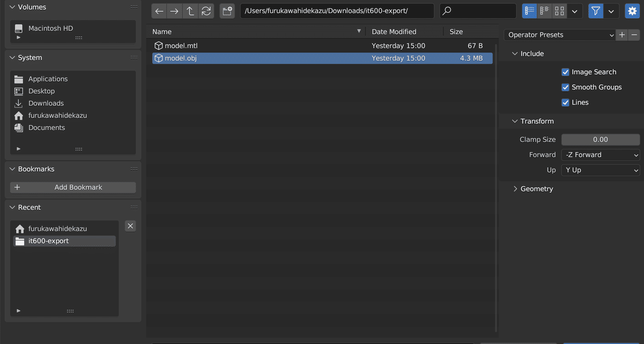The height and width of the screenshot is (344, 644).
Task: Toggle the options region gear icon
Action: 632,11
